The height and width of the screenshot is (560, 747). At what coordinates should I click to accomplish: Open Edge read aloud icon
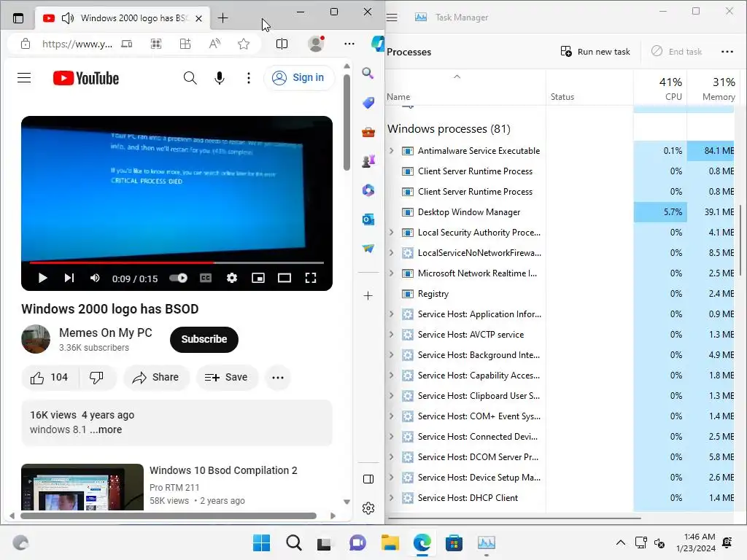click(x=215, y=44)
